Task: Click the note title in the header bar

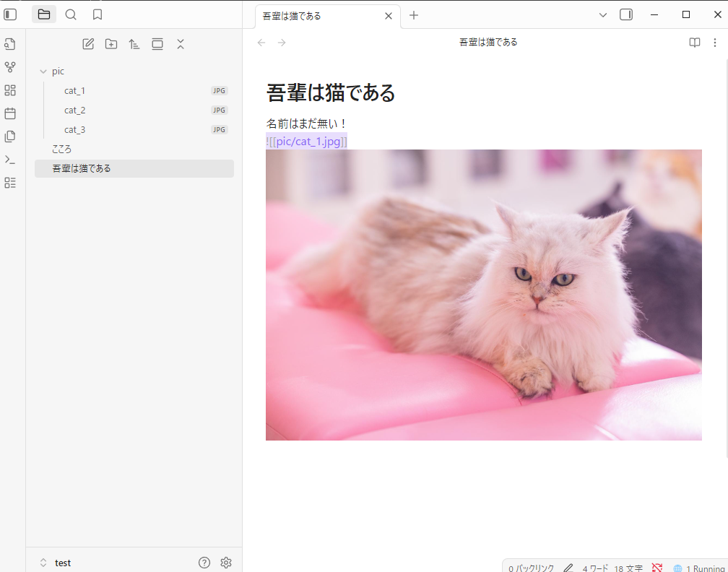Action: tap(488, 42)
